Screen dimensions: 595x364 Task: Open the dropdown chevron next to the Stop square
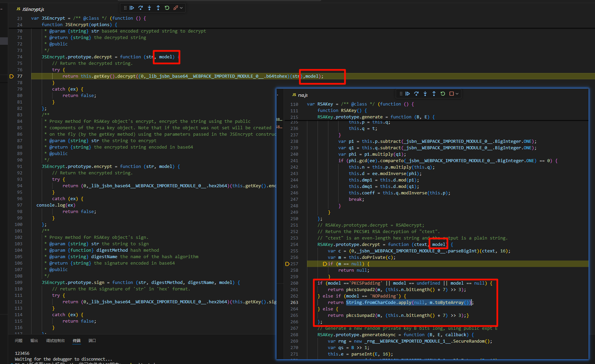(x=457, y=94)
